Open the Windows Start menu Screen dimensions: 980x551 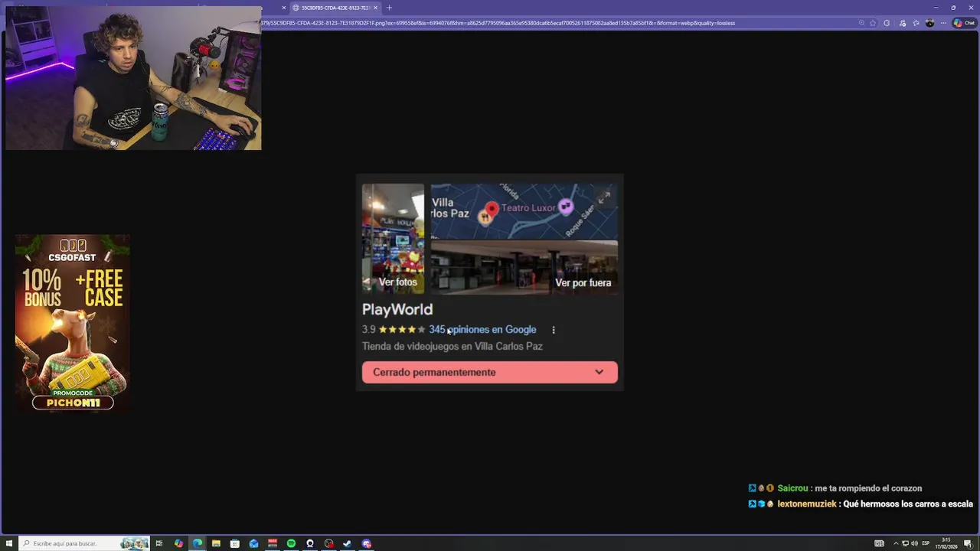(x=8, y=543)
